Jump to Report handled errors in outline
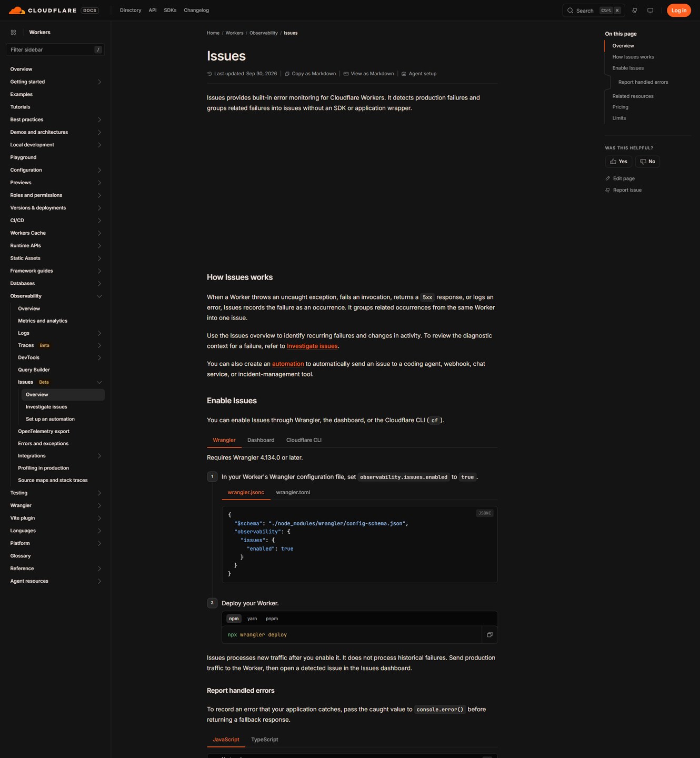The height and width of the screenshot is (758, 700). (643, 82)
